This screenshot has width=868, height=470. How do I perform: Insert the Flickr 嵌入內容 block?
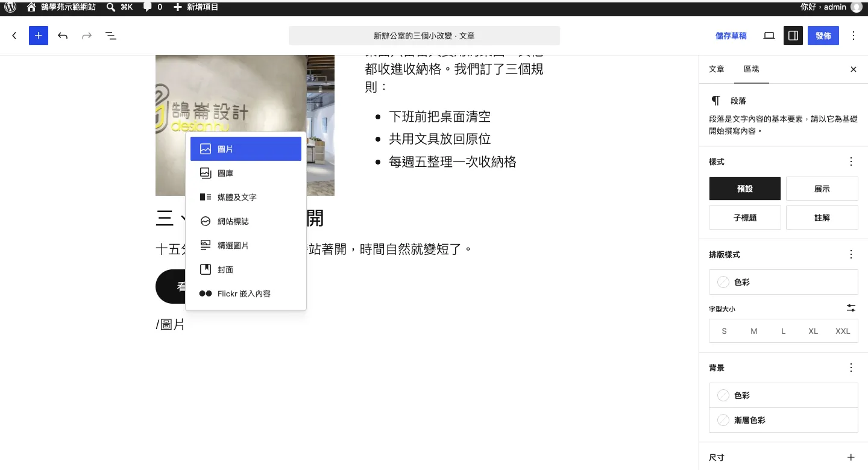246,293
